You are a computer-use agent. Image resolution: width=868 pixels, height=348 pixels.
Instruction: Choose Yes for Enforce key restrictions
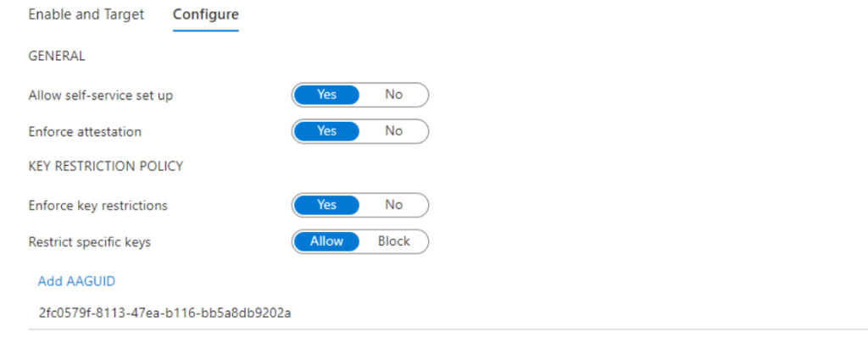point(326,205)
